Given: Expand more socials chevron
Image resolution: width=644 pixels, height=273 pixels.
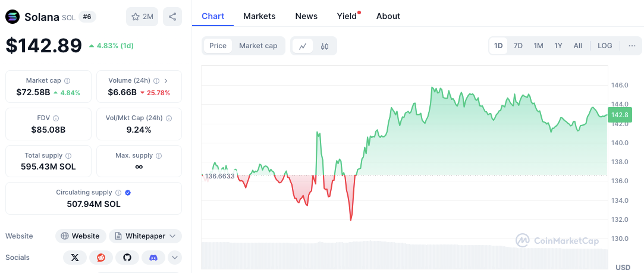Looking at the screenshot, I should click(x=175, y=258).
